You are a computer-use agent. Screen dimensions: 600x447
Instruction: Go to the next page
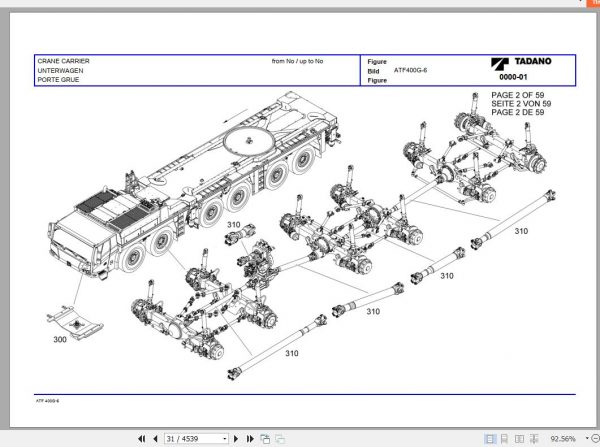pos(236,439)
